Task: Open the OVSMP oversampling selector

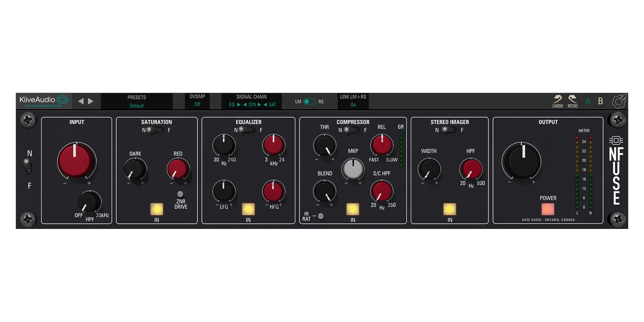Action: (197, 104)
